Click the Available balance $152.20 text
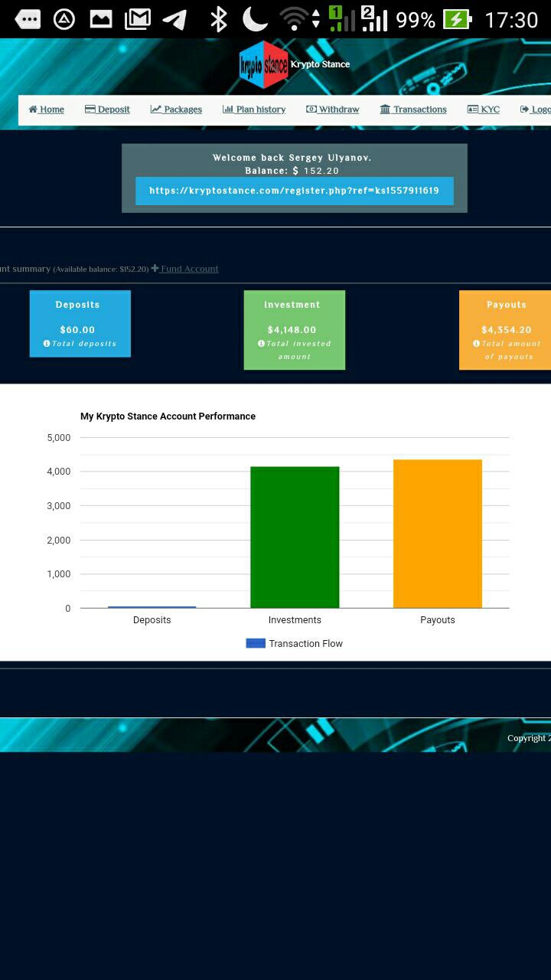 coord(101,269)
